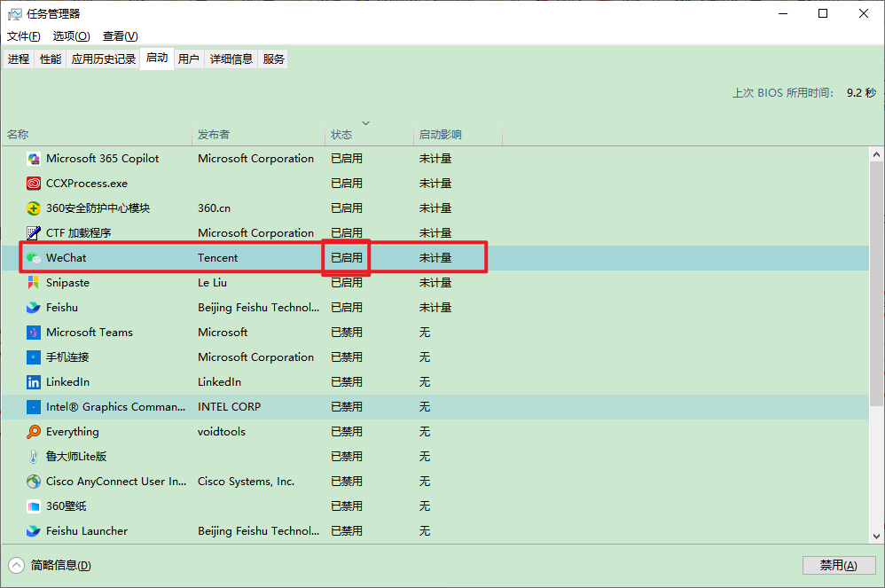Click 已禁用 status in LinkedIn row
885x588 pixels.
(x=347, y=382)
